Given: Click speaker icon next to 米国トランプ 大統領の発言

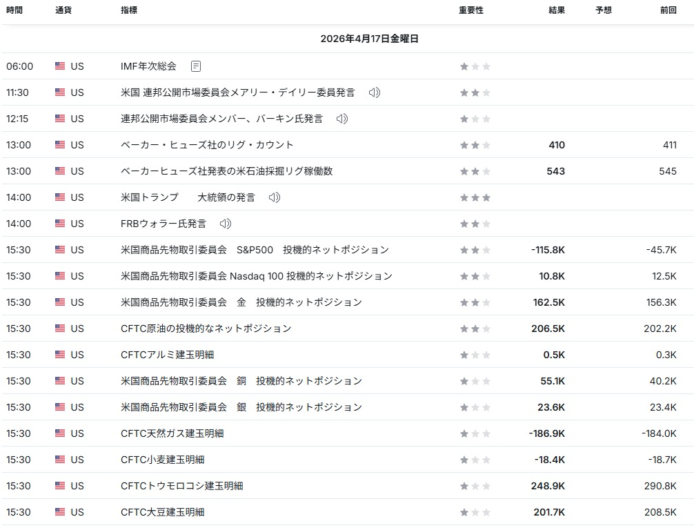Looking at the screenshot, I should (274, 197).
